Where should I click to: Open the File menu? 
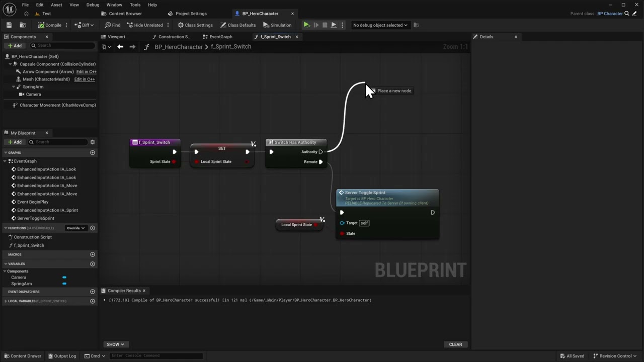[25, 5]
